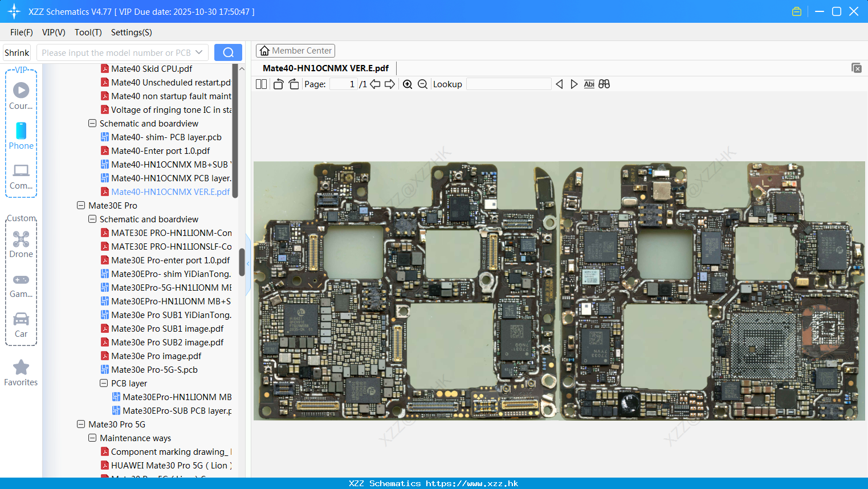Click the Shrink button
Image resolution: width=868 pixels, height=489 pixels.
17,52
